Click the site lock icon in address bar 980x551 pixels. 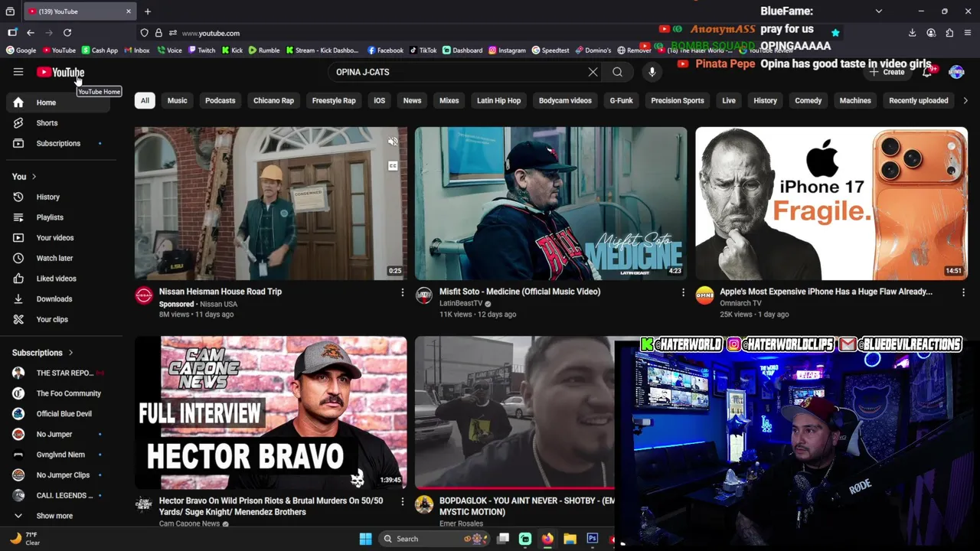click(158, 33)
